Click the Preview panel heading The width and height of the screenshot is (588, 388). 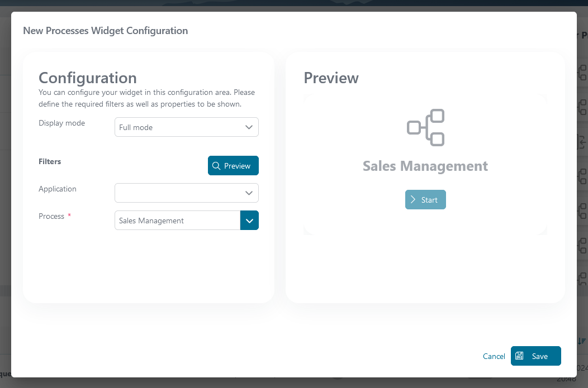[x=331, y=78]
